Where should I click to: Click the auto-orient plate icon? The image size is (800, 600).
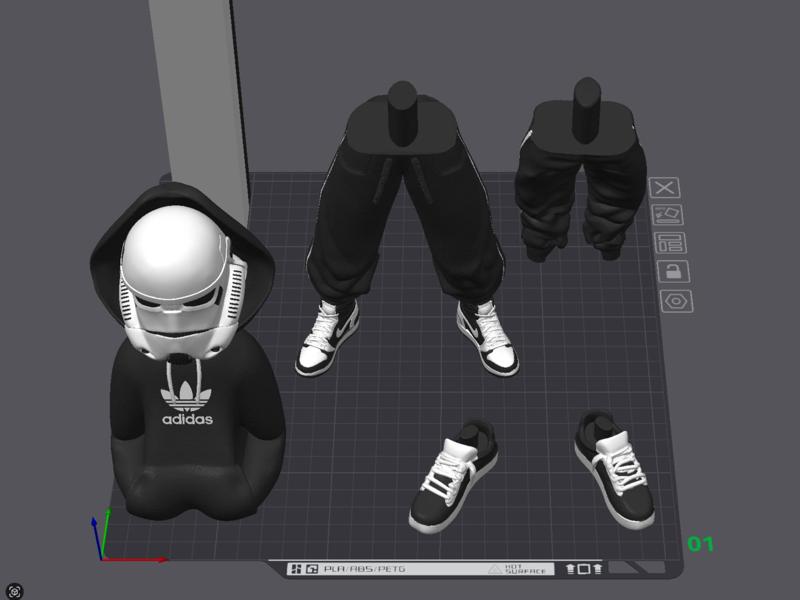point(668,215)
